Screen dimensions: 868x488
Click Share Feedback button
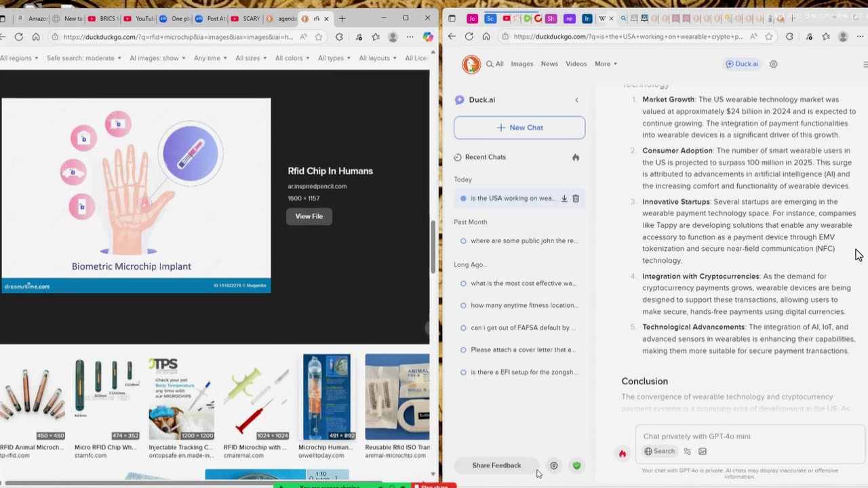(496, 466)
